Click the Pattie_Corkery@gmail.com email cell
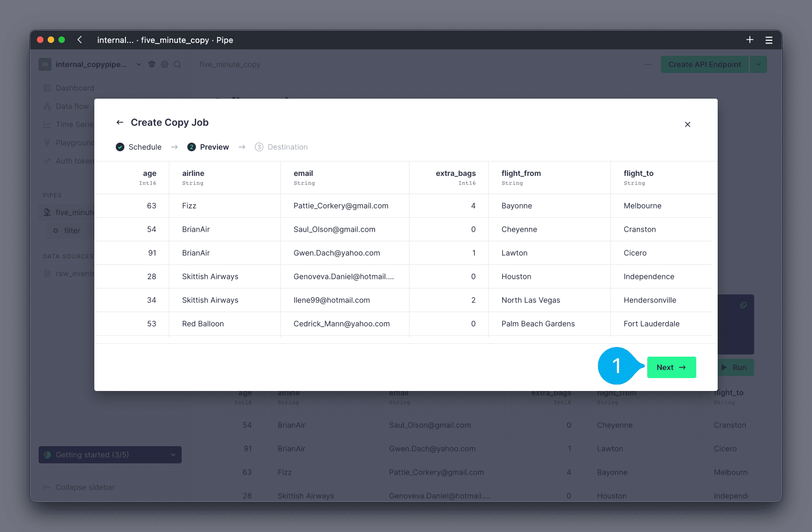Image resolution: width=812 pixels, height=532 pixels. tap(341, 206)
